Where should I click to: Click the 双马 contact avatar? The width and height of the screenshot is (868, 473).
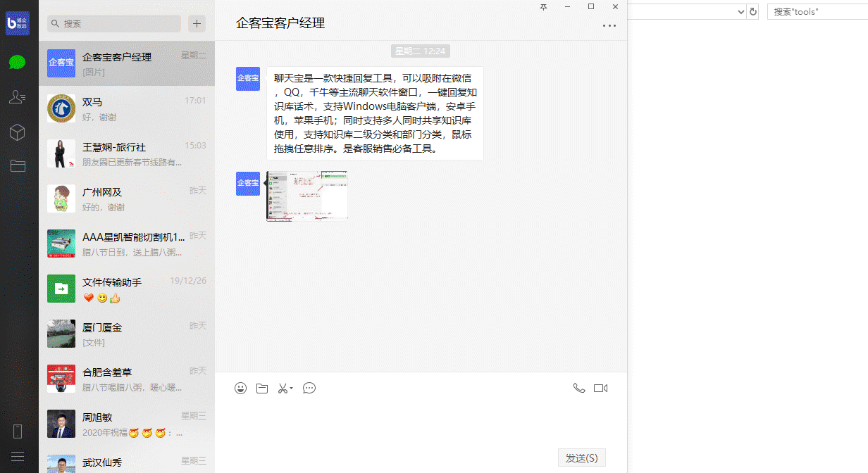61,108
